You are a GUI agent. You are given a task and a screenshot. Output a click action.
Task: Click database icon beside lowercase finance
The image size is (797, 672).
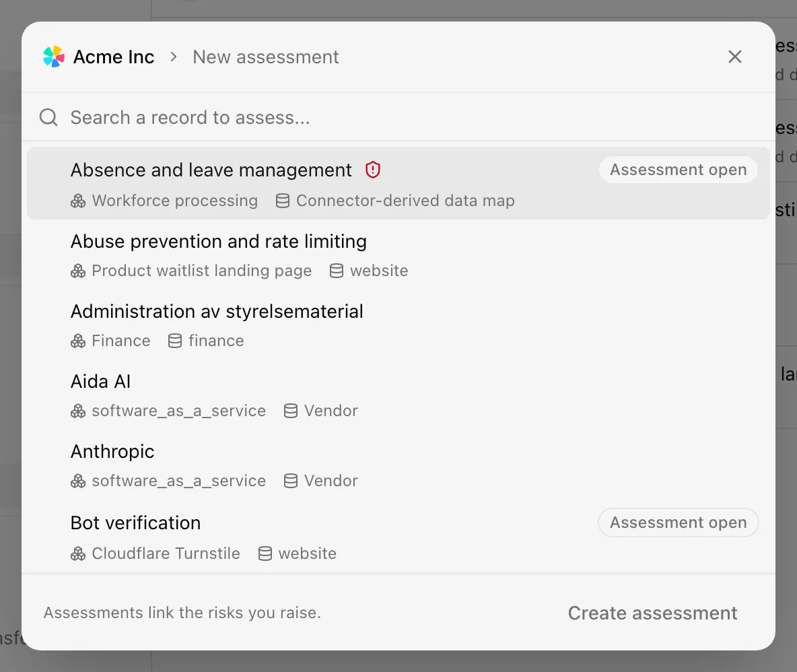[175, 341]
